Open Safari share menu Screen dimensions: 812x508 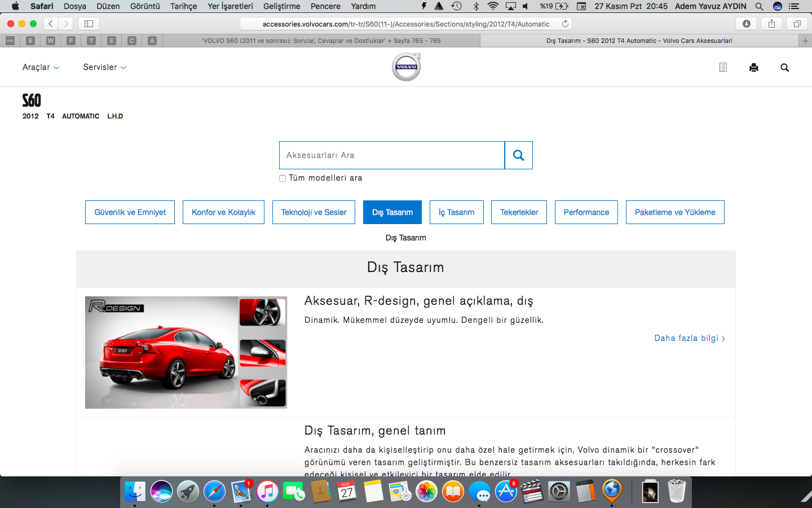click(771, 24)
